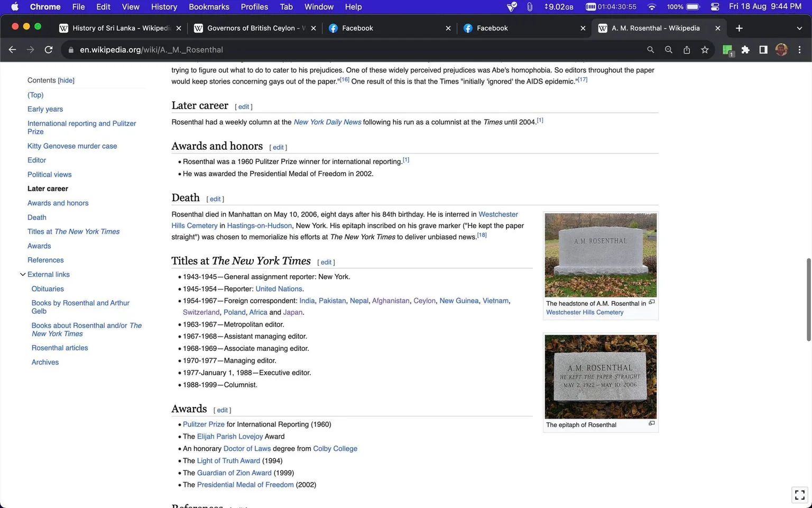Bookmark this page with star icon

pos(705,50)
